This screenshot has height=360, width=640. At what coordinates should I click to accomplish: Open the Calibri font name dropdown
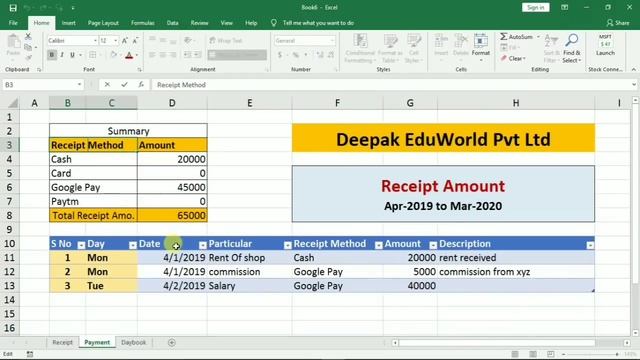95,40
